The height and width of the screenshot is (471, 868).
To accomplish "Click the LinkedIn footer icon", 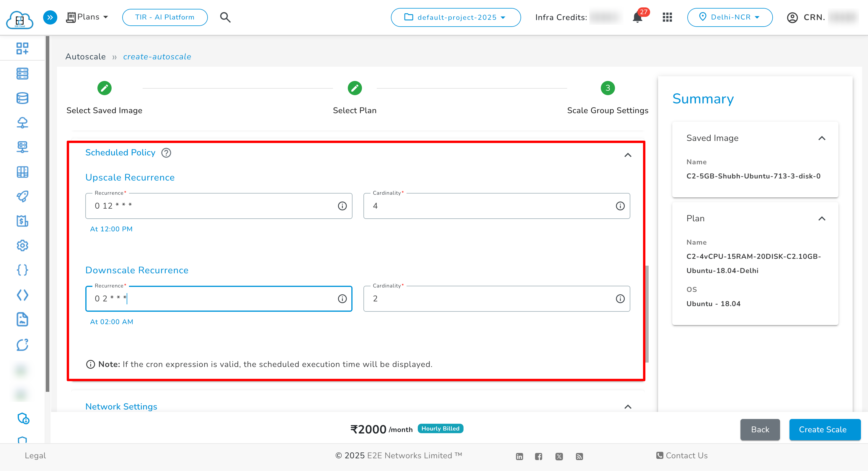I will (519, 457).
